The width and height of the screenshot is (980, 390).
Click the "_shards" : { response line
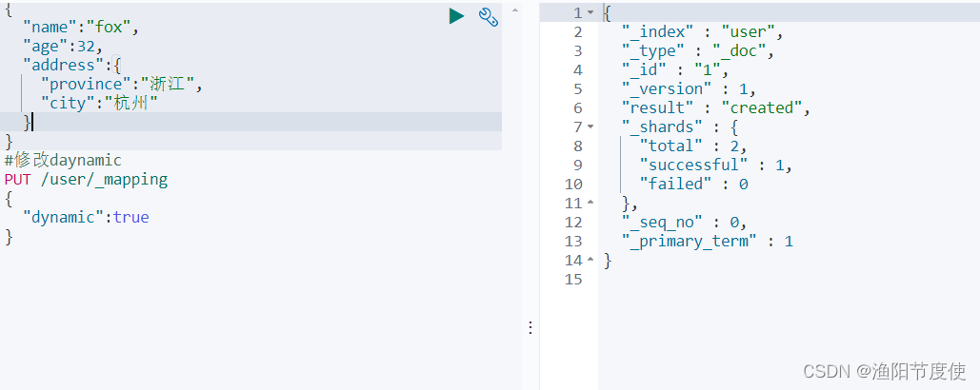tap(679, 127)
